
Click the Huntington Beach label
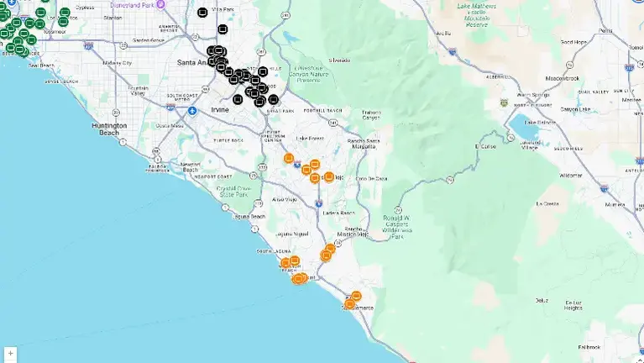point(109,129)
